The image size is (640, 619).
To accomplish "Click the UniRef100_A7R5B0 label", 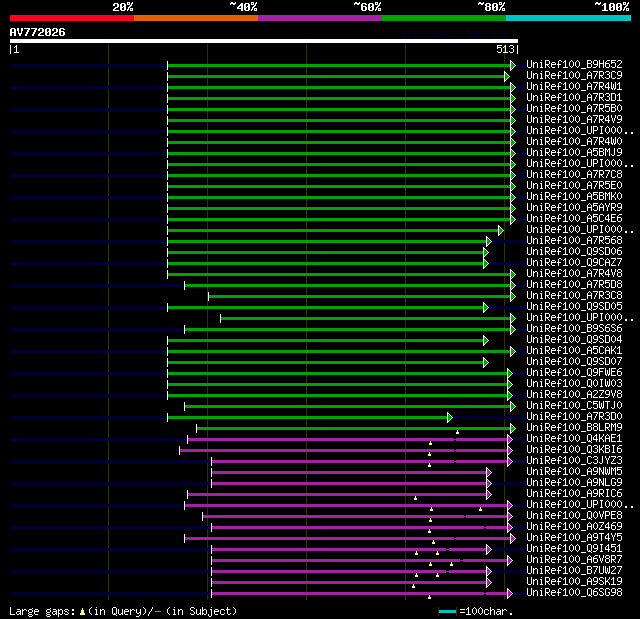I will coord(574,109).
